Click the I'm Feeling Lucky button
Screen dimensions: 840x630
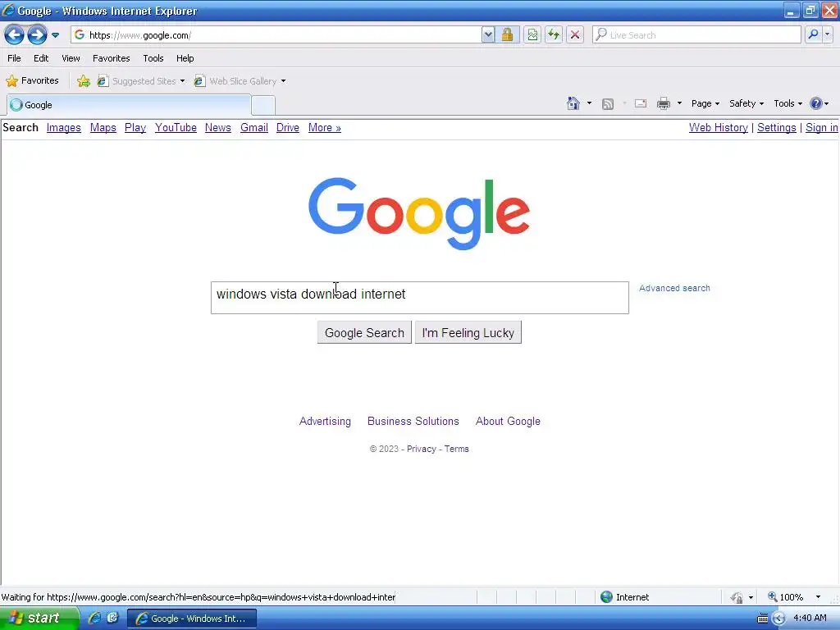point(468,333)
